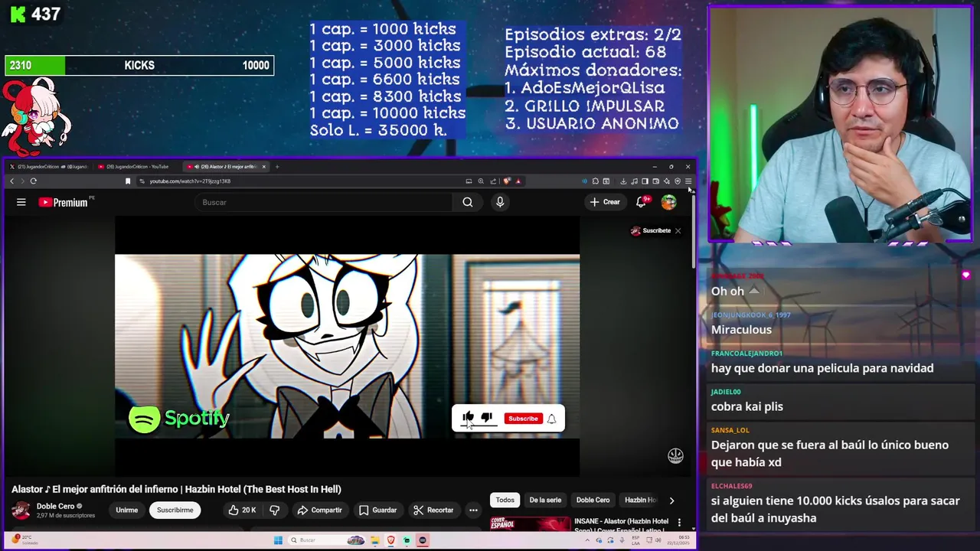Open Brave browser from the taskbar
The image size is (980, 551).
tap(390, 540)
